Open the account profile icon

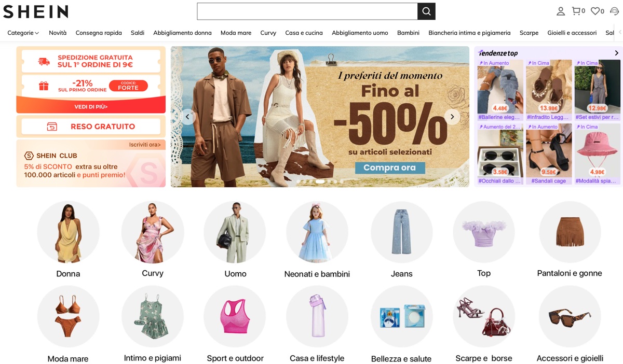(560, 10)
